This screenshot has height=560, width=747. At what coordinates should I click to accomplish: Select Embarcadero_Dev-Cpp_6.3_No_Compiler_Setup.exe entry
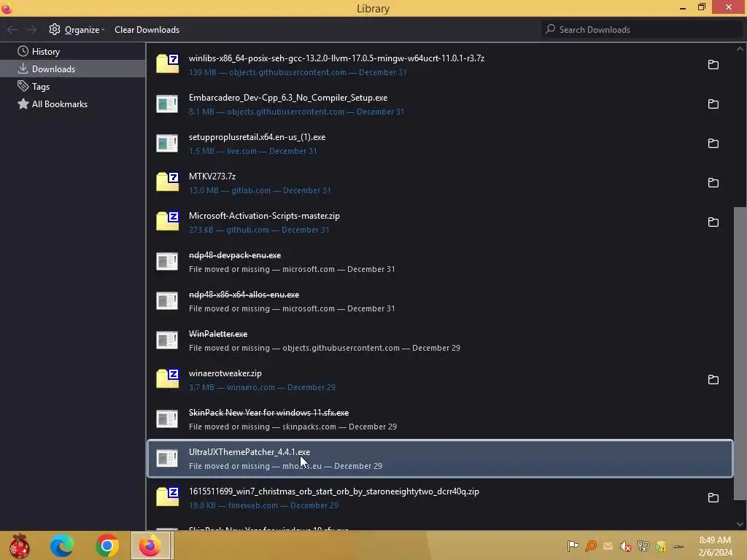pos(440,104)
